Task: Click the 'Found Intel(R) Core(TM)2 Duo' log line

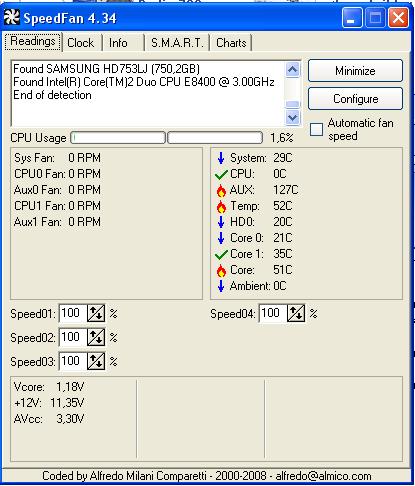Action: point(144,82)
